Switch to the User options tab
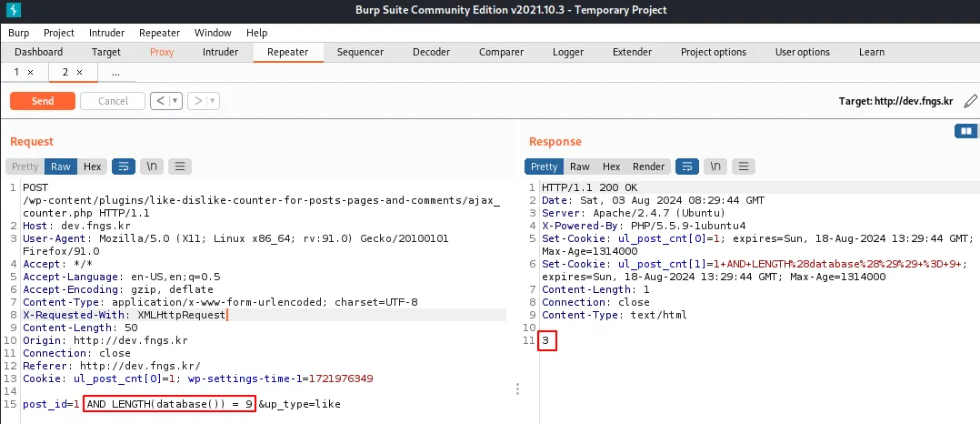Viewport: 980px width, 424px height. click(803, 52)
